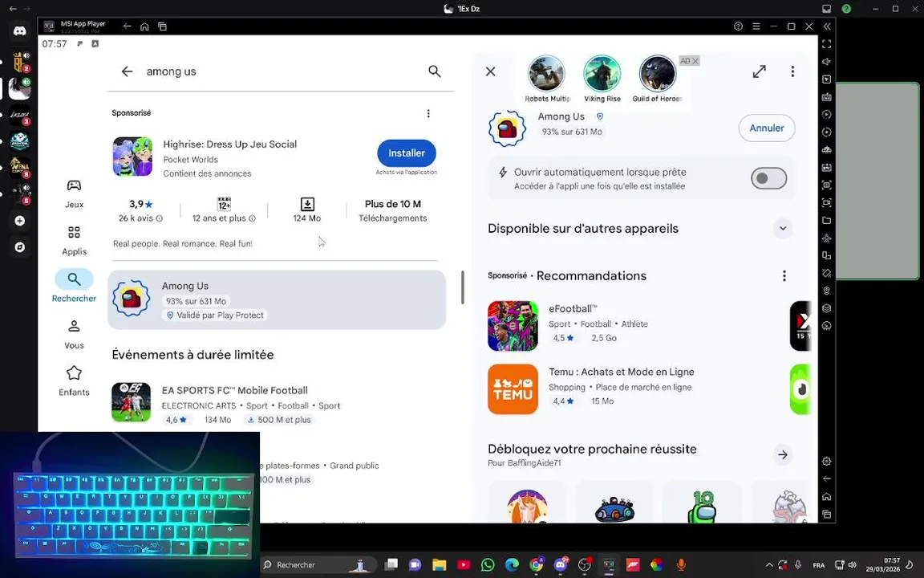Click the magnifier icon in the search bar
The width and height of the screenshot is (924, 578).
pyautogui.click(x=434, y=71)
